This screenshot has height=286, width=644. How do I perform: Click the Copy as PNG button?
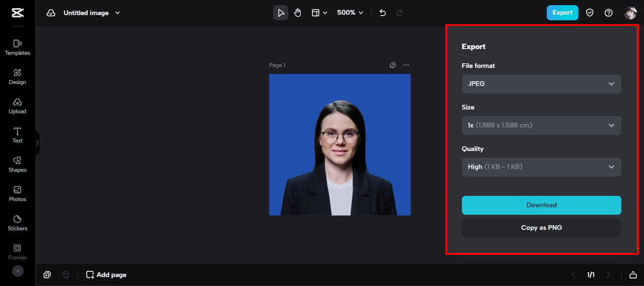541,228
